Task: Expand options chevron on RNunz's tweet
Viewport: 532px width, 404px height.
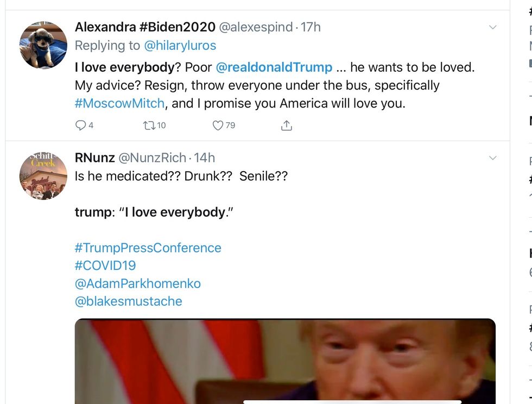Action: tap(492, 158)
